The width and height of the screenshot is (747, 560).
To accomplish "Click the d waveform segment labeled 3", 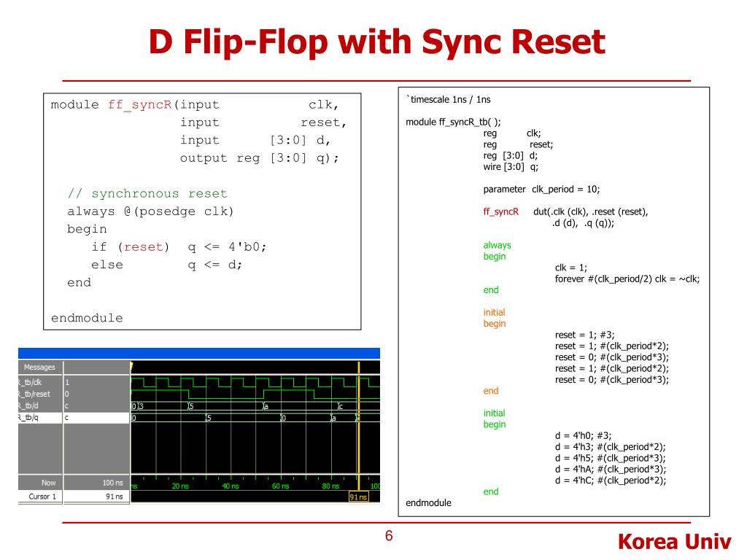I will (163, 406).
